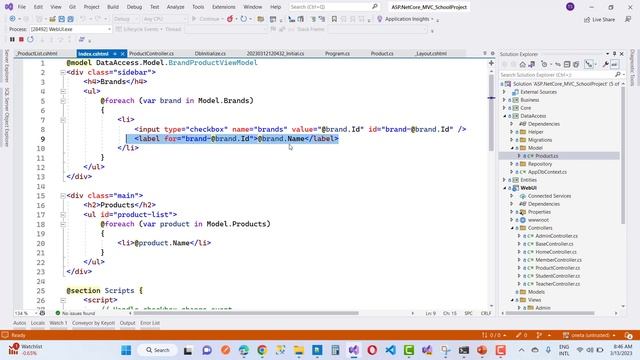This screenshot has width=640, height=360.
Task: Click Sync with Active Document icon
Action: (x=558, y=64)
